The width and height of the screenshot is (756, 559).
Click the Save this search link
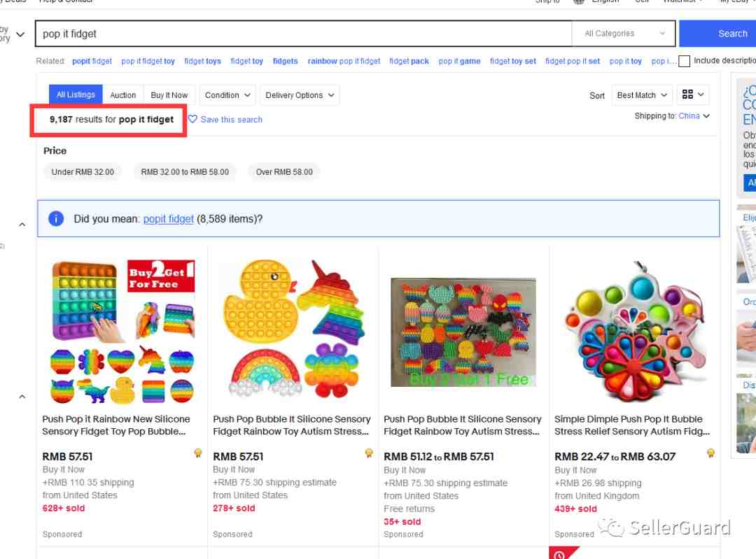pyautogui.click(x=232, y=120)
